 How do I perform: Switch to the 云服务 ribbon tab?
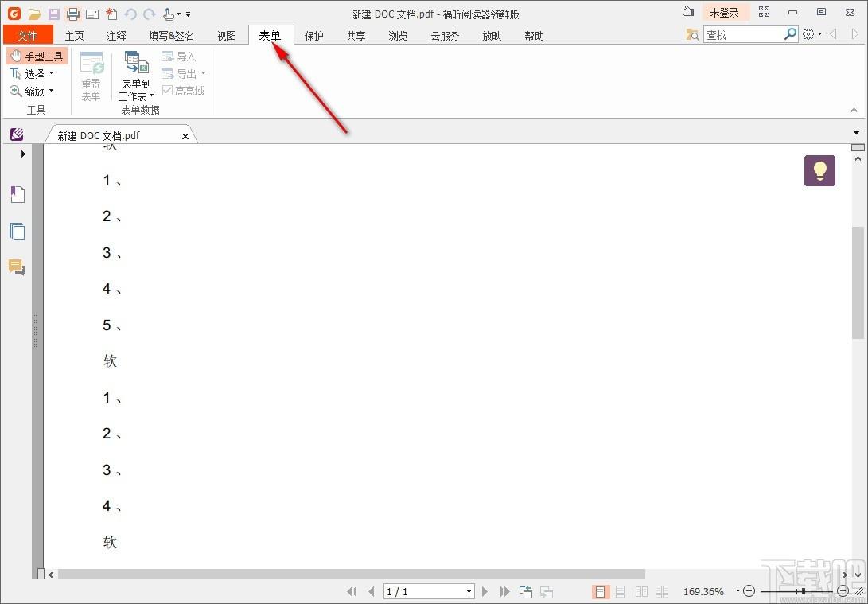[x=445, y=36]
